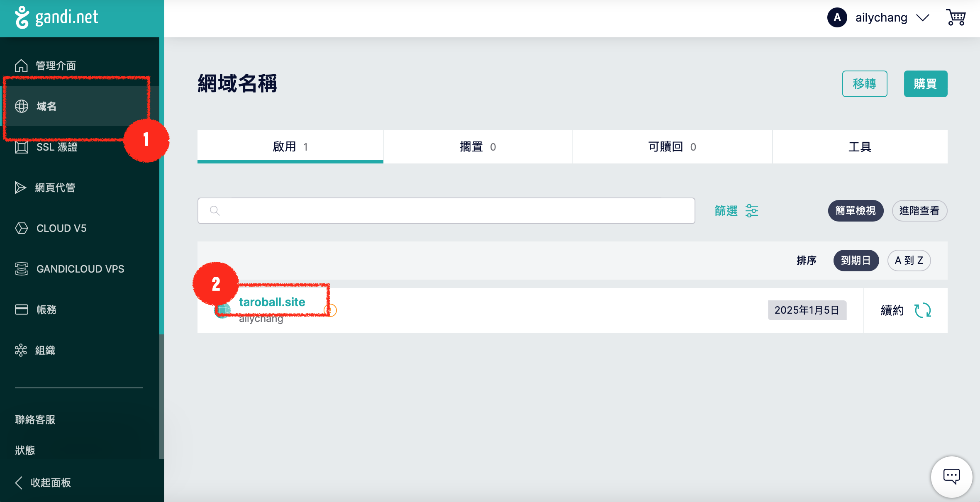The width and height of the screenshot is (980, 502).
Task: Expand the 篩選 filter options
Action: point(726,211)
